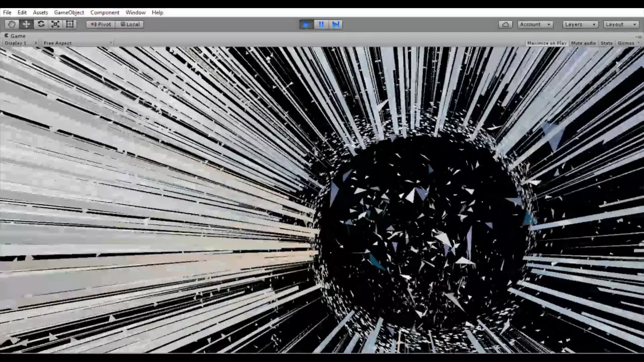Toggle Gizmos in Game view

click(626, 43)
